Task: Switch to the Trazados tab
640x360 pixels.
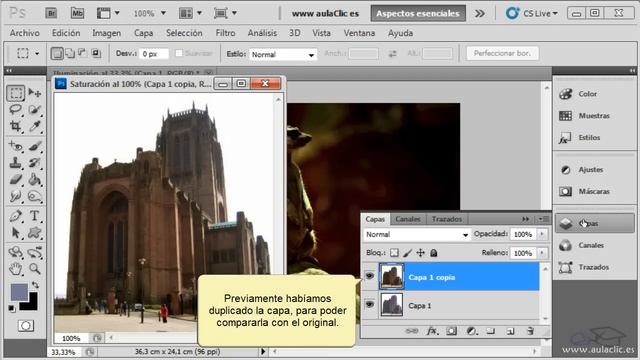Action: pyautogui.click(x=447, y=219)
